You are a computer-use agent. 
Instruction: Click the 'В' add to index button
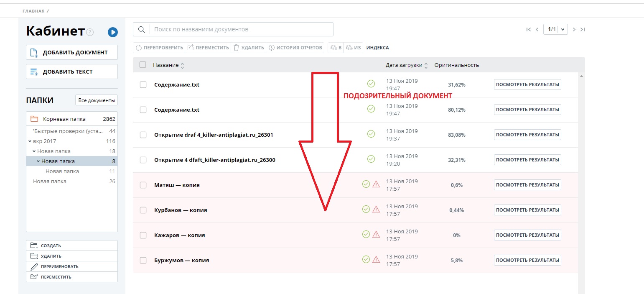click(x=336, y=48)
